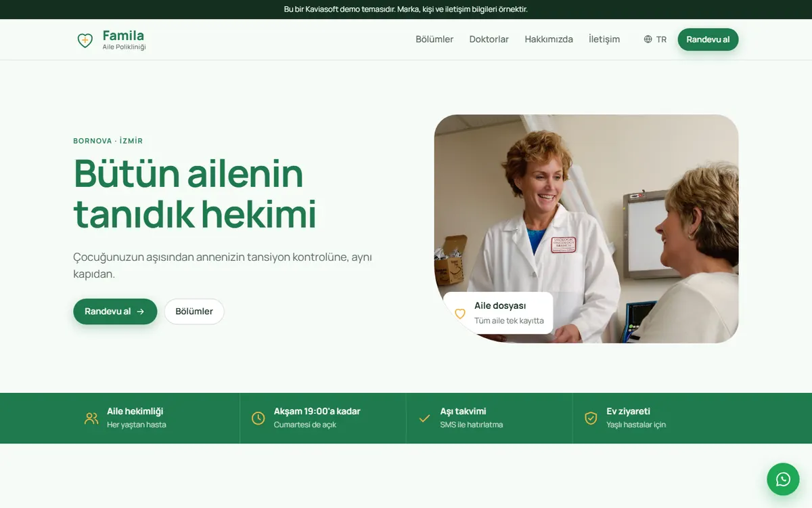The height and width of the screenshot is (508, 812).
Task: Click the Famila brand name link
Action: pos(123,35)
